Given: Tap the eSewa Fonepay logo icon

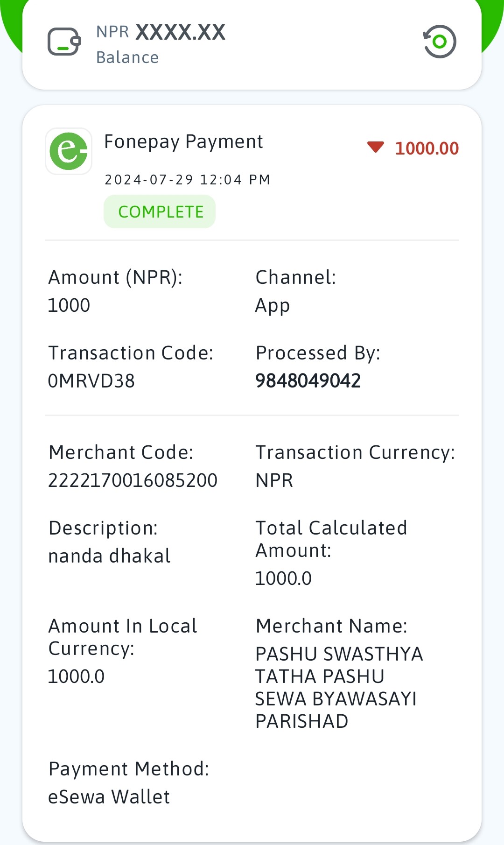Looking at the screenshot, I should 69,151.
